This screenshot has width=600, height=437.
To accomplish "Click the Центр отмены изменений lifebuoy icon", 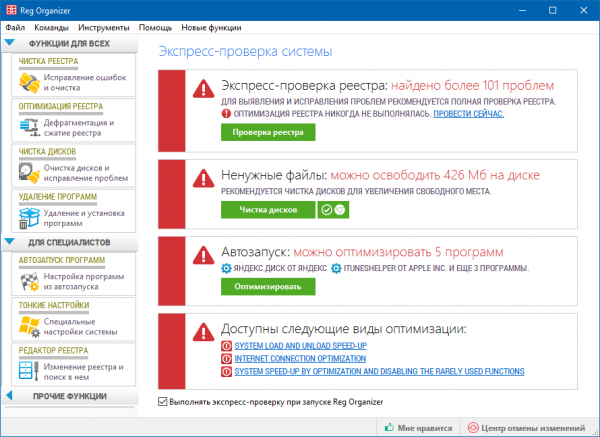I will point(473,427).
